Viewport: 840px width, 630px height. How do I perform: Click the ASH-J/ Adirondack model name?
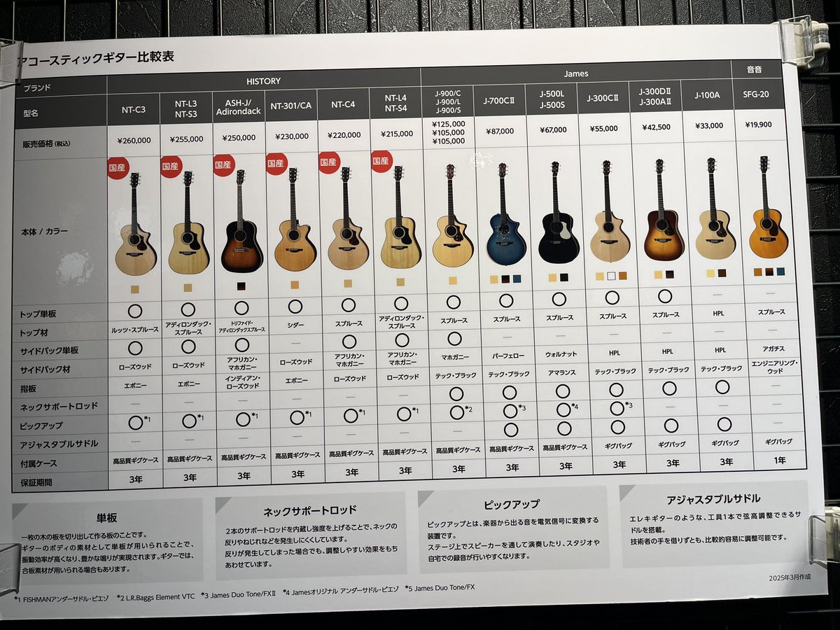click(239, 107)
